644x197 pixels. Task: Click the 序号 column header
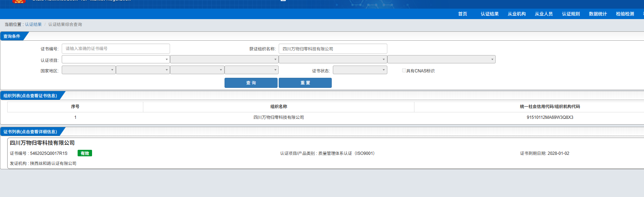[x=75, y=107]
